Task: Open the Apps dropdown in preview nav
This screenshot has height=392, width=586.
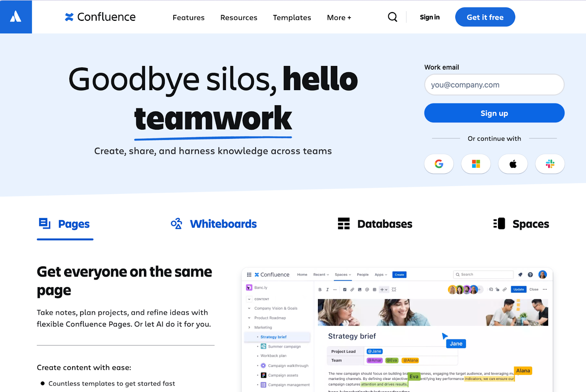Action: pos(381,274)
